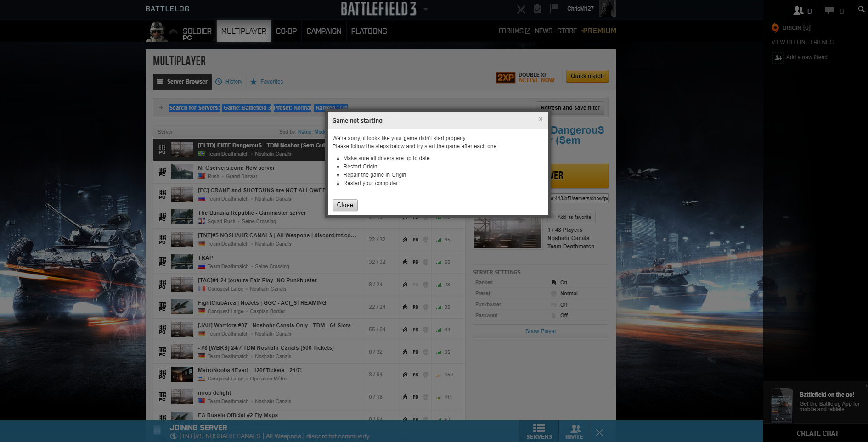The width and height of the screenshot is (868, 442).
Task: Open the flag notifications icon in header
Action: pos(554,8)
